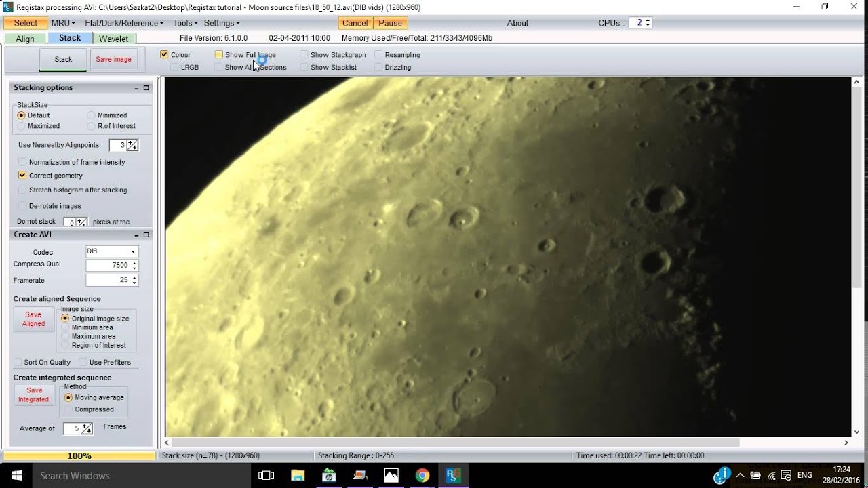Viewport: 868px width, 488px height.
Task: Click the Stack button
Action: (63, 60)
